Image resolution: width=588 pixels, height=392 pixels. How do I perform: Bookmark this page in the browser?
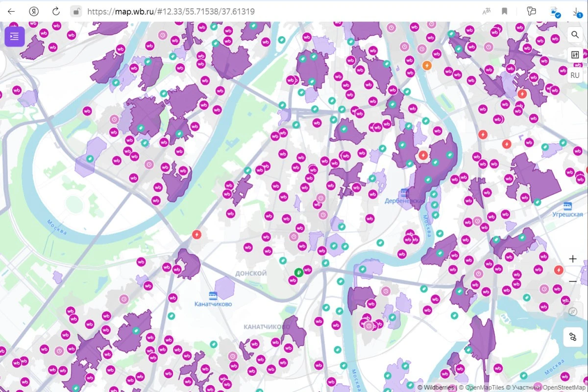click(505, 11)
